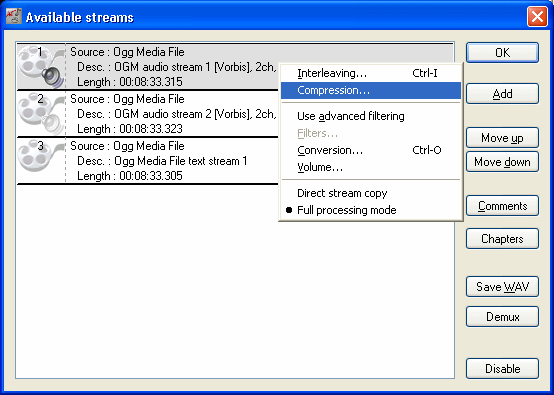The width and height of the screenshot is (554, 395).
Task: Click the Save WAV button
Action: click(502, 287)
